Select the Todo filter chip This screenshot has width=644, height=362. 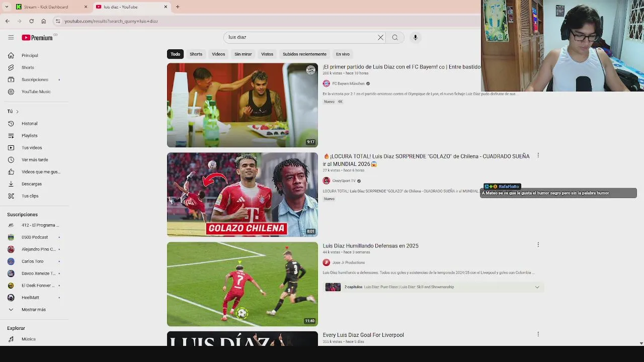click(175, 54)
